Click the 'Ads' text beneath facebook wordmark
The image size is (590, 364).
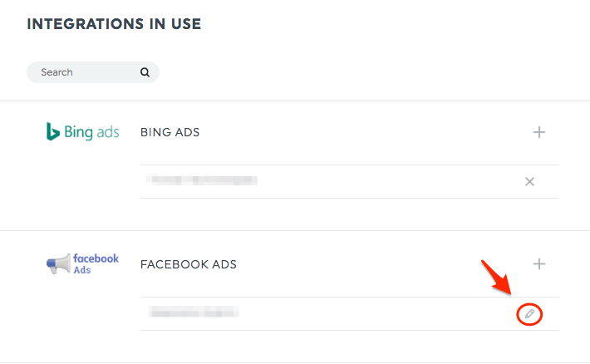(x=82, y=270)
